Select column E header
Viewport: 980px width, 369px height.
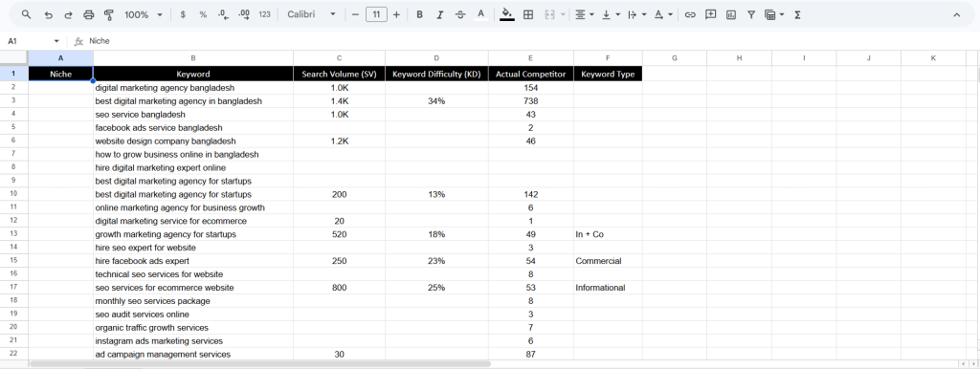[530, 58]
